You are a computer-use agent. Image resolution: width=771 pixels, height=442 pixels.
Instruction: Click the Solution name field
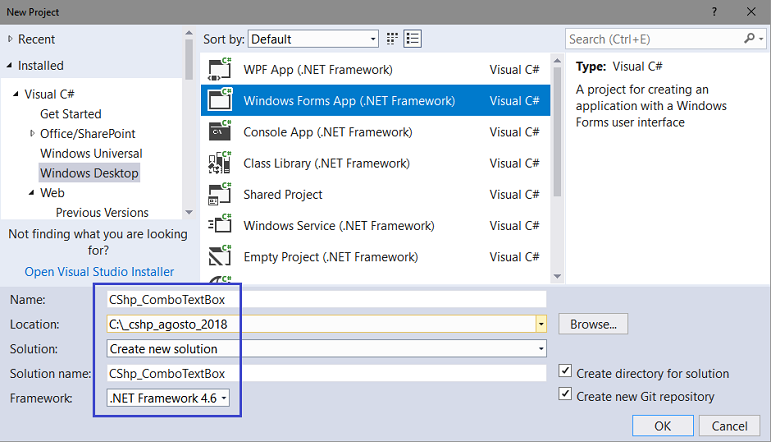click(x=326, y=373)
